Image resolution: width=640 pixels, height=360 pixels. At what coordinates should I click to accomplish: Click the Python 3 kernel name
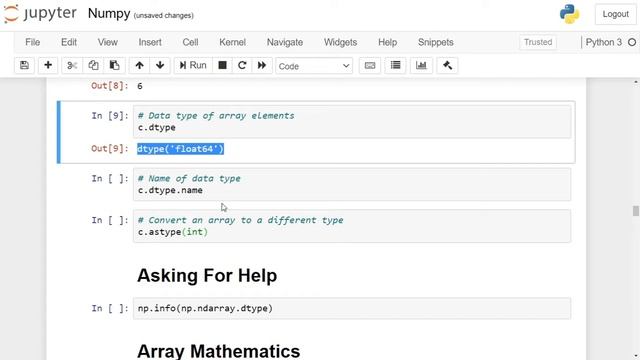(x=604, y=42)
